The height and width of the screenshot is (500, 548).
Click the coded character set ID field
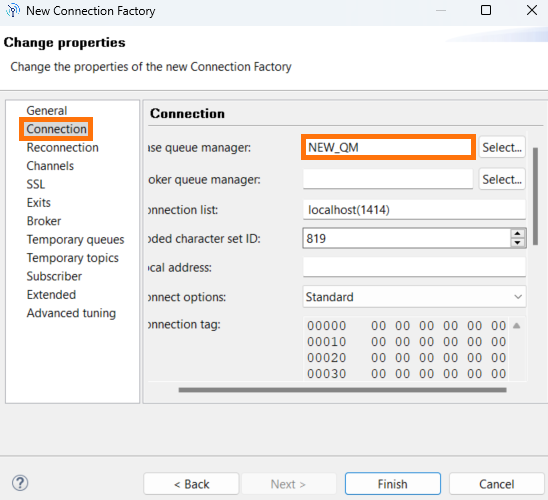406,238
